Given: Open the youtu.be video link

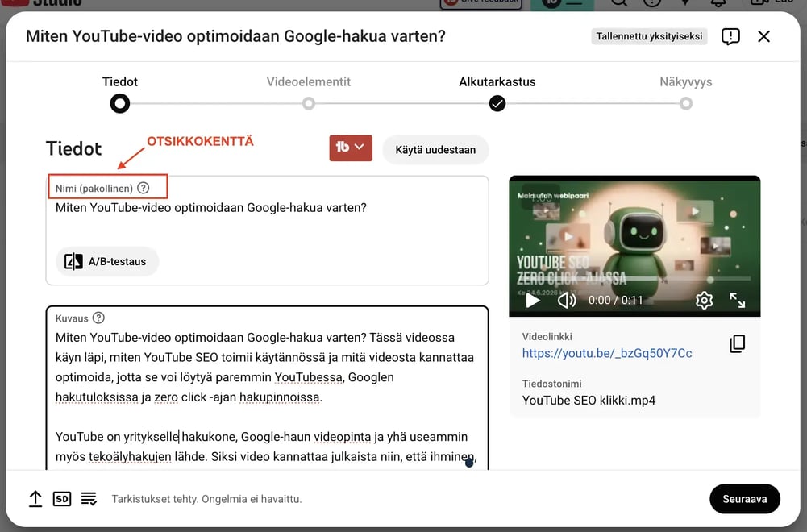Looking at the screenshot, I should (x=607, y=353).
